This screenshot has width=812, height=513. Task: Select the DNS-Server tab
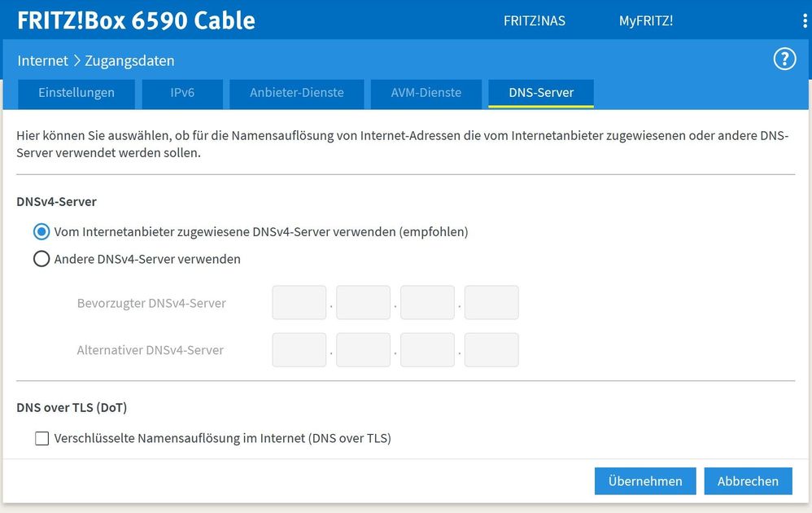pos(541,94)
